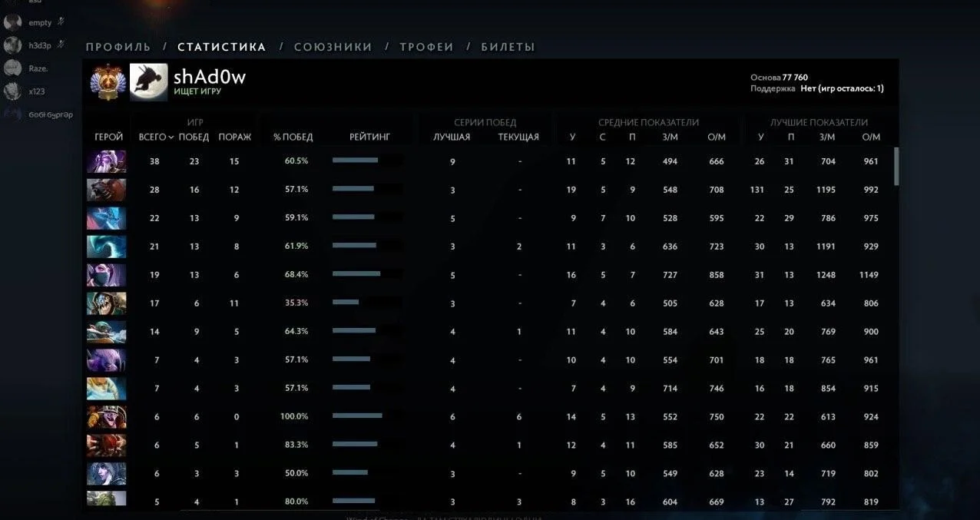Viewport: 980px width, 520px height.
Task: Click the 83.3% win rate cell
Action: pos(296,445)
